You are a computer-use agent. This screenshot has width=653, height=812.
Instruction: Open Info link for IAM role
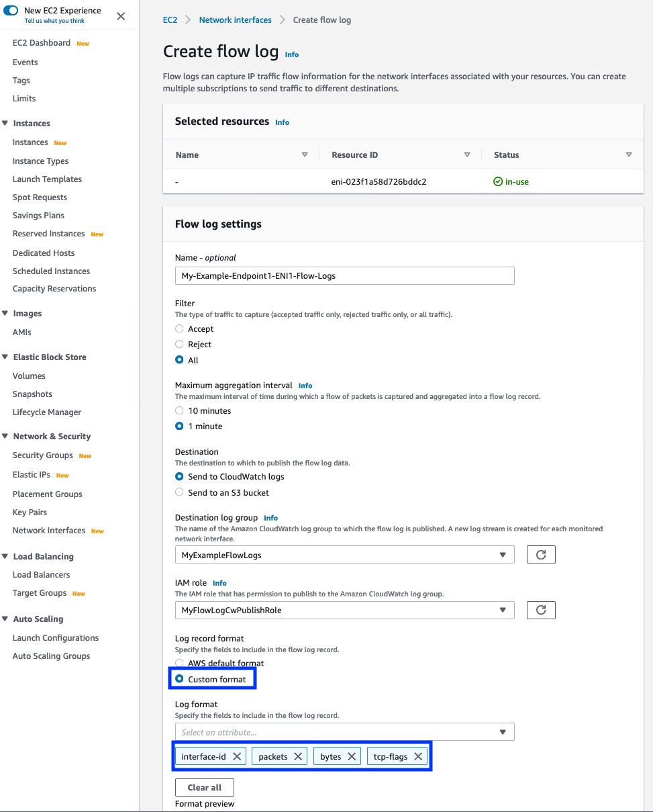[x=219, y=583]
